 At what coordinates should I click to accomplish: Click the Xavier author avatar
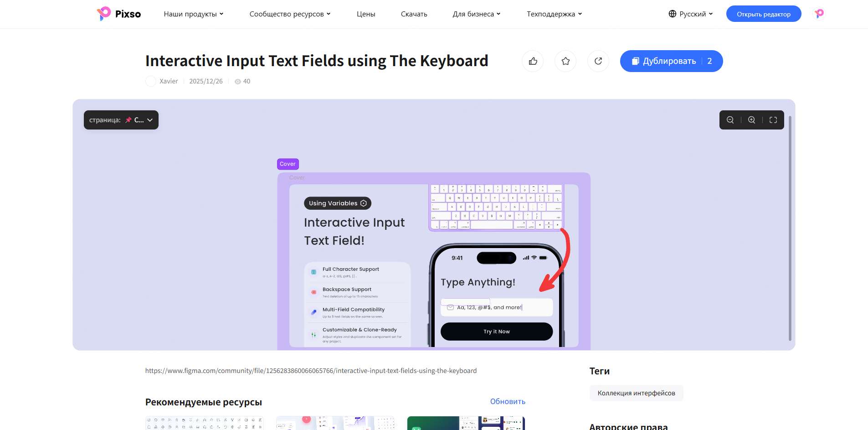(151, 81)
